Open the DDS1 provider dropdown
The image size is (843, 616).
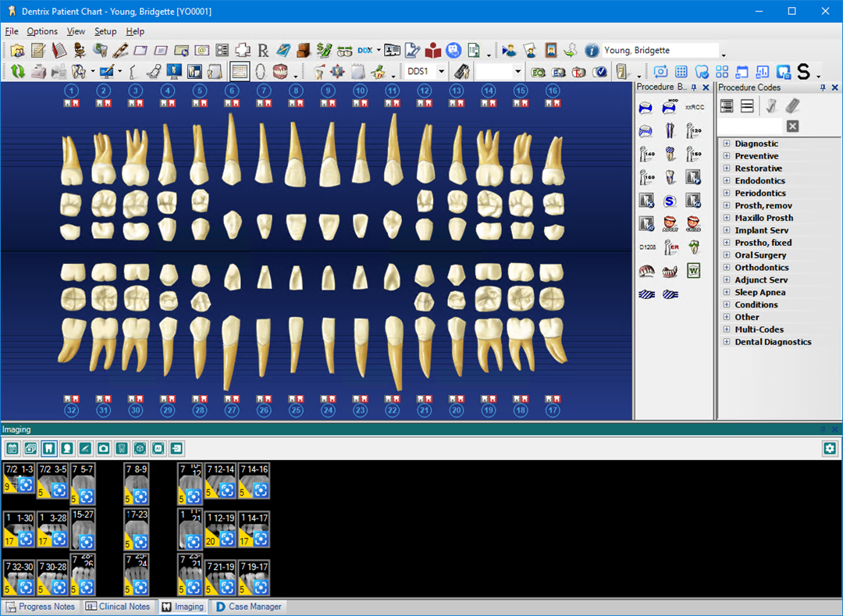[x=443, y=70]
